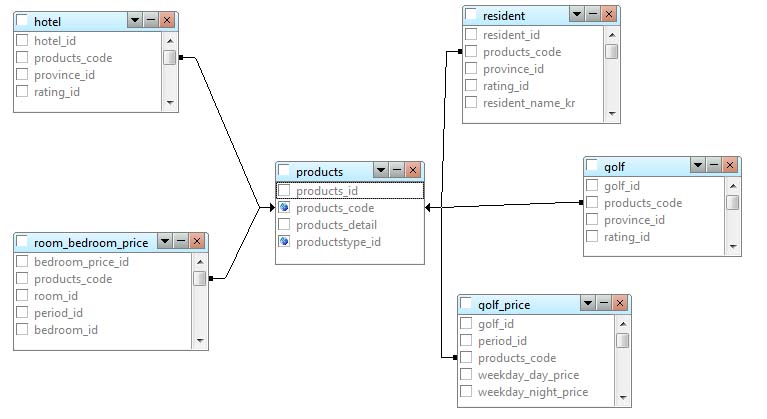The image size is (767, 419).
Task: Check resident_id in resident table
Action: pos(471,34)
